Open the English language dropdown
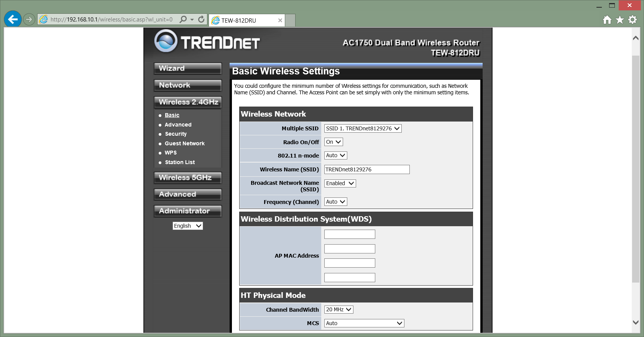644x337 pixels. pos(187,226)
